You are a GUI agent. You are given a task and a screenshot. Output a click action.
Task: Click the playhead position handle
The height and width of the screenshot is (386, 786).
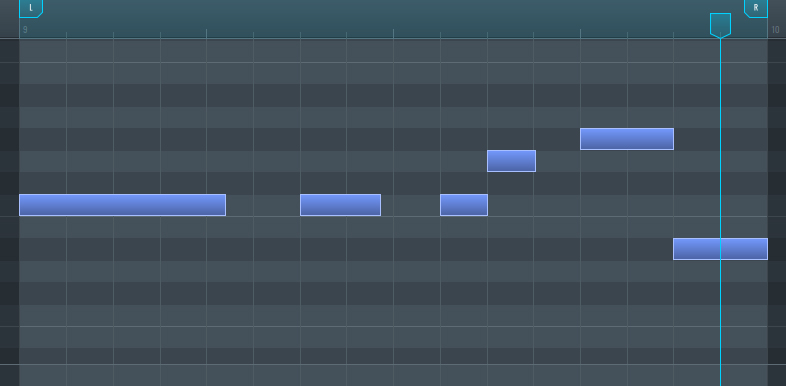coord(720,25)
